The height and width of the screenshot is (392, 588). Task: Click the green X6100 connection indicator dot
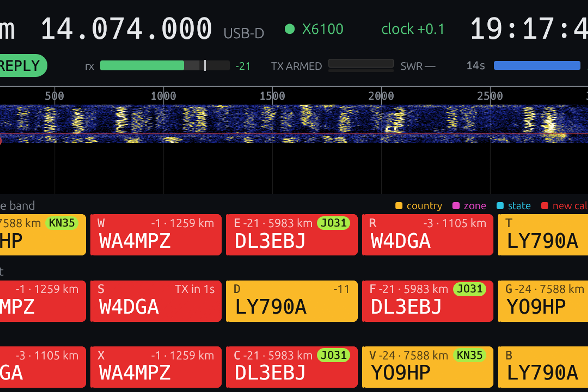coord(290,29)
